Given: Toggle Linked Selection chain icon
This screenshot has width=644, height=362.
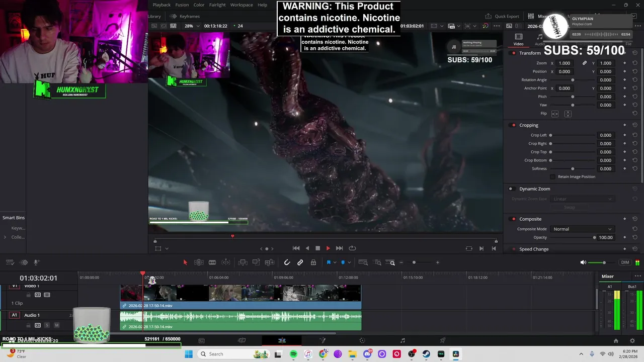Looking at the screenshot, I should coord(300,262).
